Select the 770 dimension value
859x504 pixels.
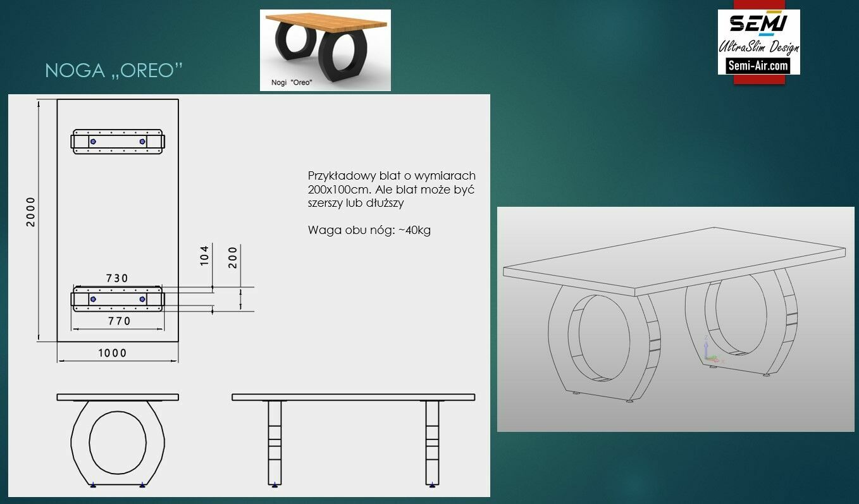pyautogui.click(x=119, y=321)
